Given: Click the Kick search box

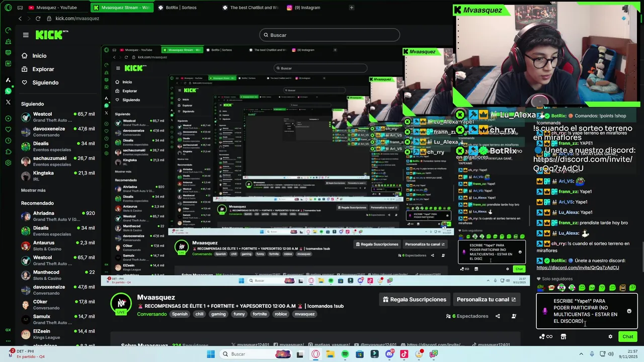Looking at the screenshot, I should tap(330, 35).
